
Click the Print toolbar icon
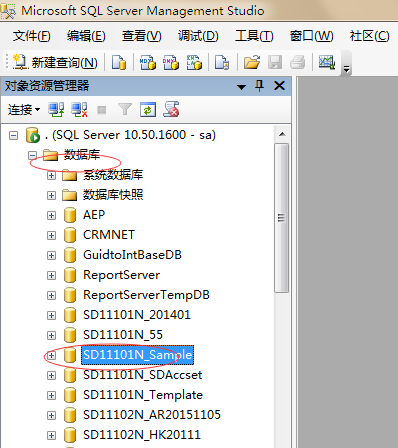[x=297, y=62]
